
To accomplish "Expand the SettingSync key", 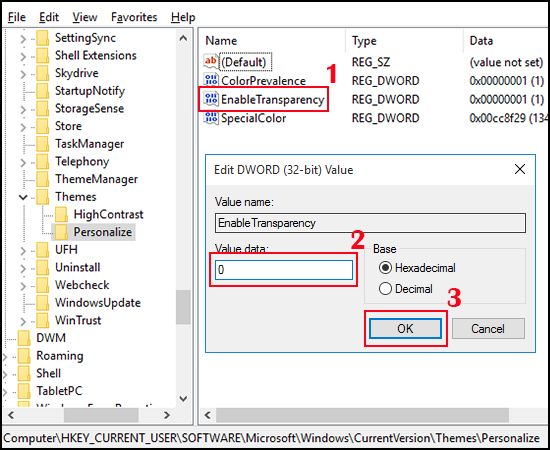I will (x=23, y=38).
